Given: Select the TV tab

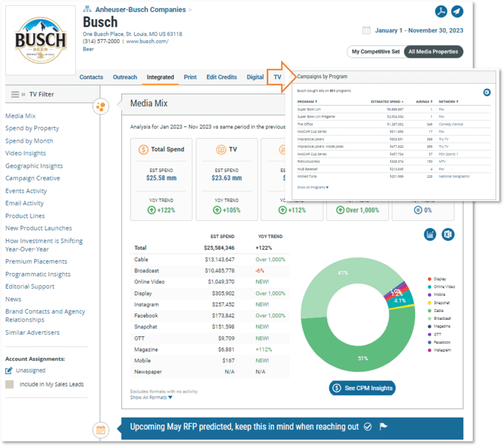Looking at the screenshot, I should (x=278, y=77).
